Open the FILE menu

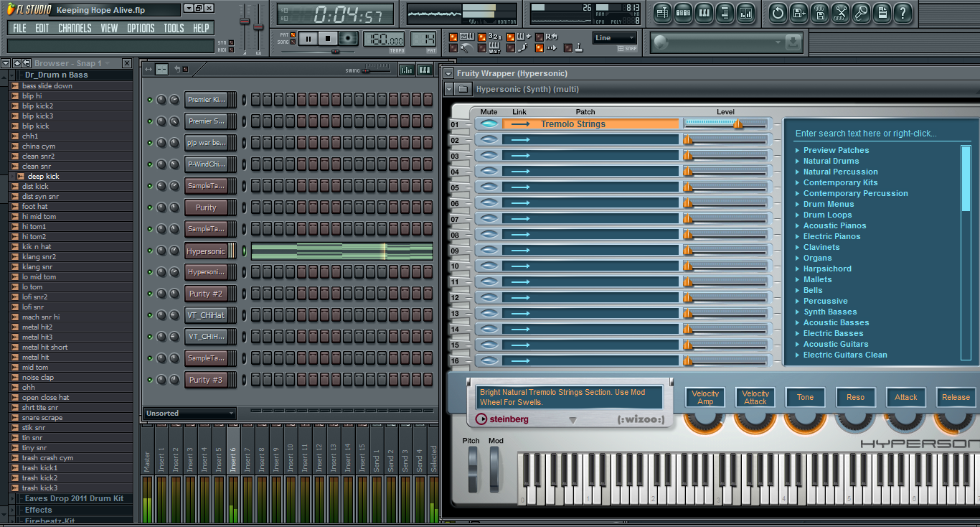click(x=19, y=28)
